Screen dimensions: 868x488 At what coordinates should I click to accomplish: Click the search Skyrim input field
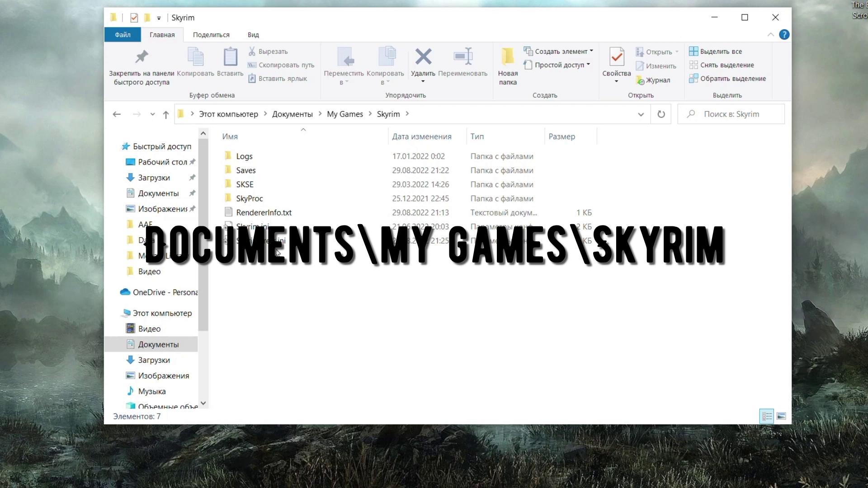click(x=731, y=114)
